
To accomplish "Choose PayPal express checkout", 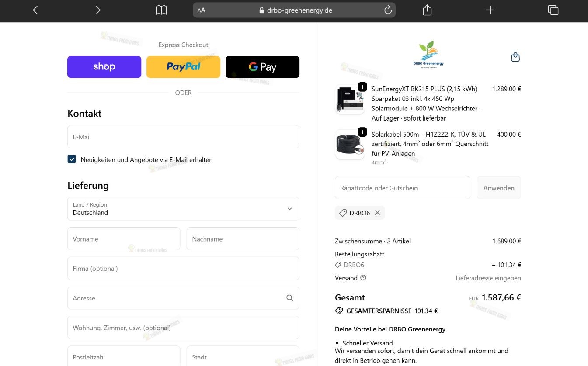I will pos(183,67).
